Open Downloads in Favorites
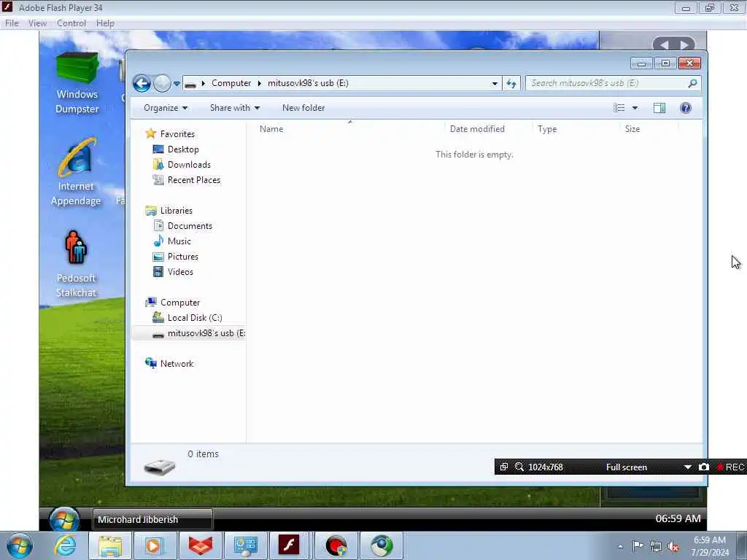The height and width of the screenshot is (560, 747). click(189, 165)
